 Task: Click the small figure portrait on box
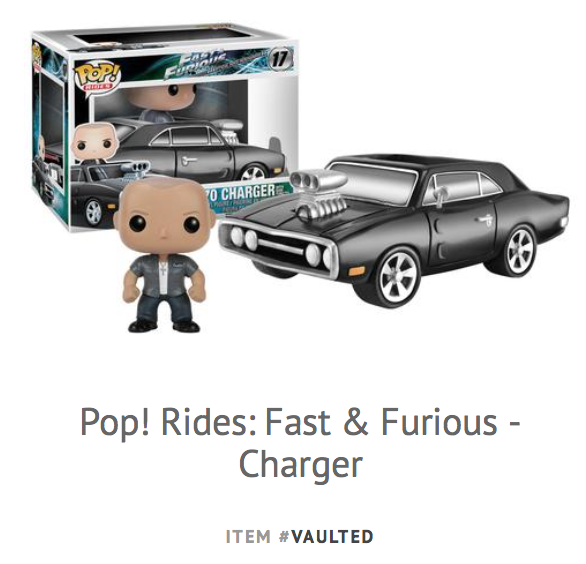pyautogui.click(x=95, y=143)
